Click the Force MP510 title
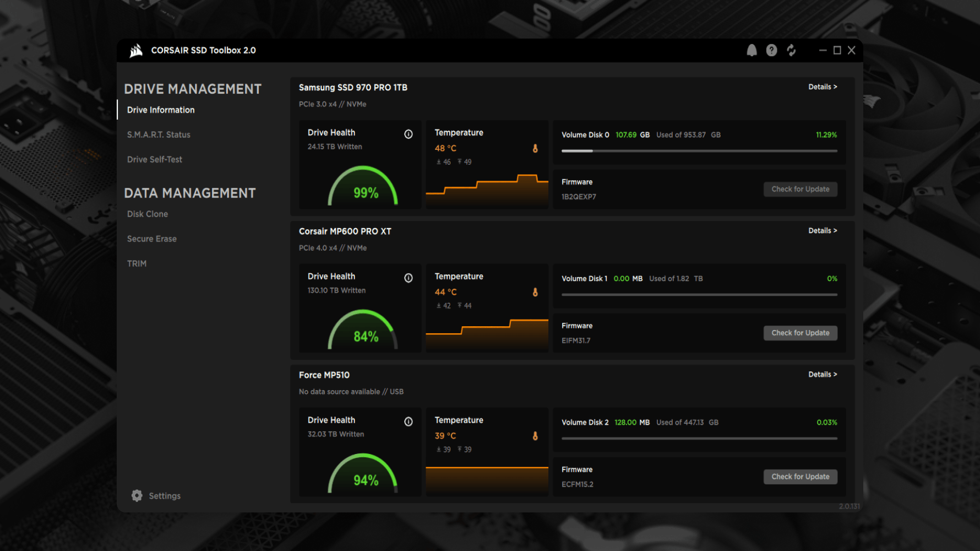The height and width of the screenshot is (551, 980). click(324, 375)
